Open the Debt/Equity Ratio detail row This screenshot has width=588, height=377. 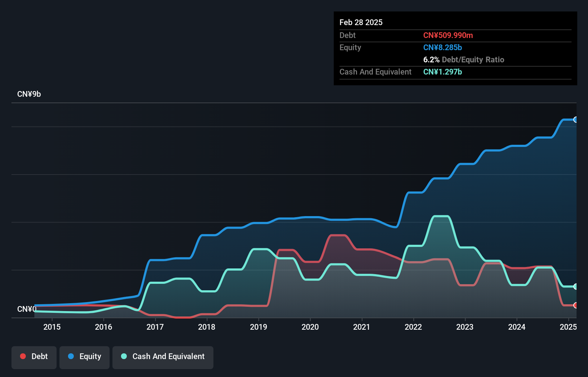[464, 59]
